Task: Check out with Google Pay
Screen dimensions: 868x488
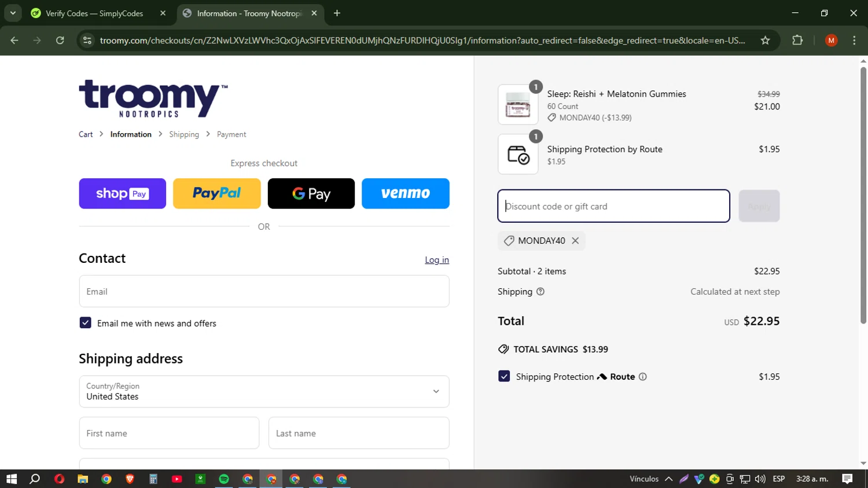Action: pos(311,193)
